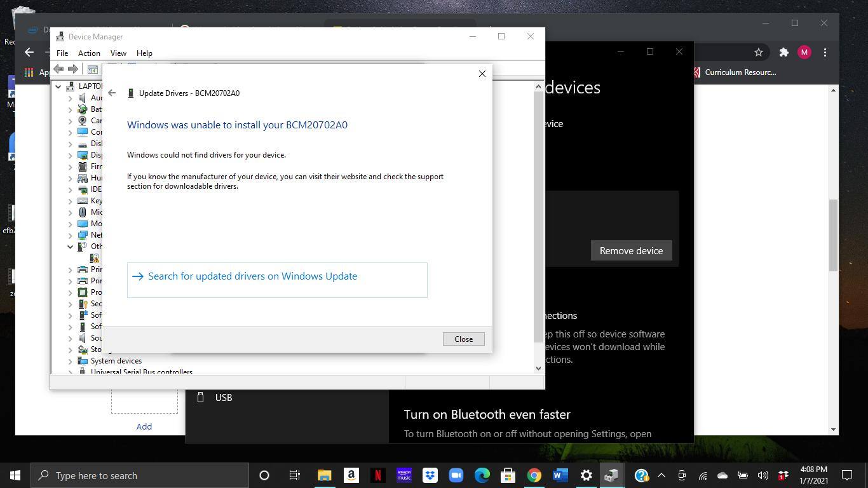Launch Dropbox from the taskbar

tap(430, 475)
